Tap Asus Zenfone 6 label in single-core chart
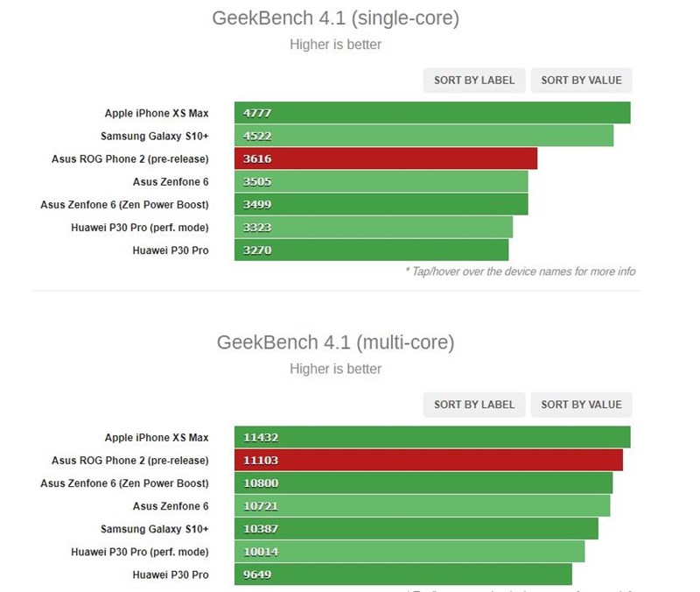Viewport: 700px width, 592px height. 171,181
